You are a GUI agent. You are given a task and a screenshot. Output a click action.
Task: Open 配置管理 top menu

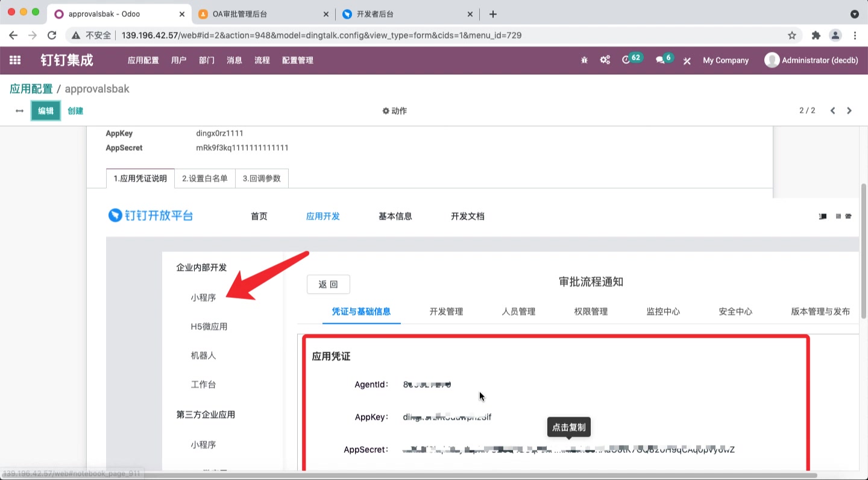coord(298,60)
